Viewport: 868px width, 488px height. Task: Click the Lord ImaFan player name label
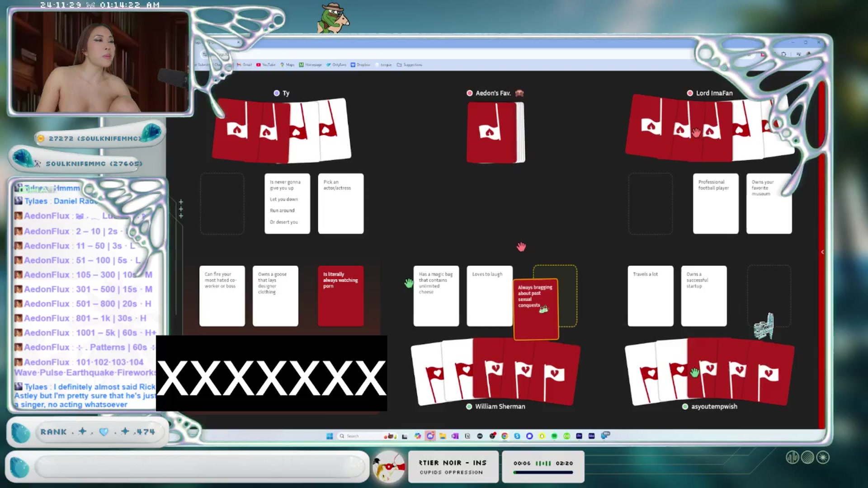click(714, 93)
